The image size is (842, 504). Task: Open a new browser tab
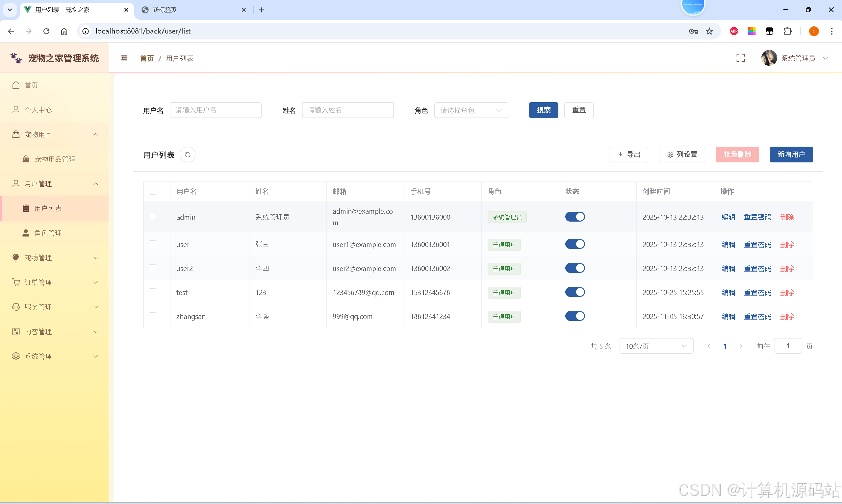point(261,10)
